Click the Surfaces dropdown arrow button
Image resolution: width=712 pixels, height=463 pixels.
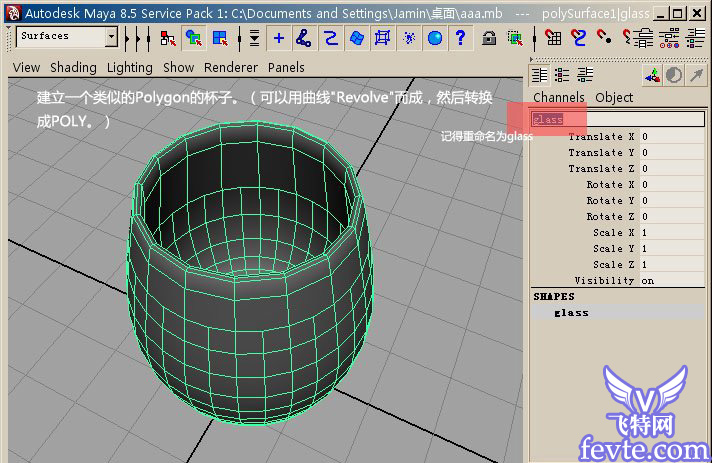coord(111,36)
